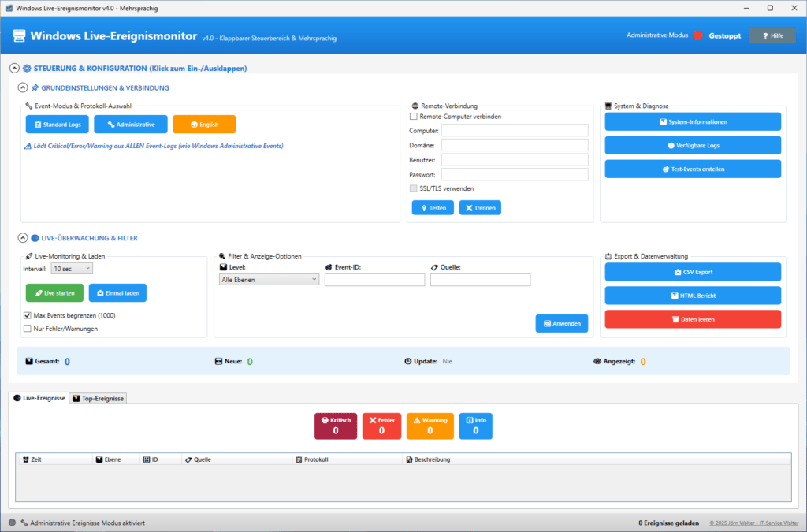Screen dimensions: 807x532
Task: Start live monitoring with Live starten
Action: (x=54, y=292)
